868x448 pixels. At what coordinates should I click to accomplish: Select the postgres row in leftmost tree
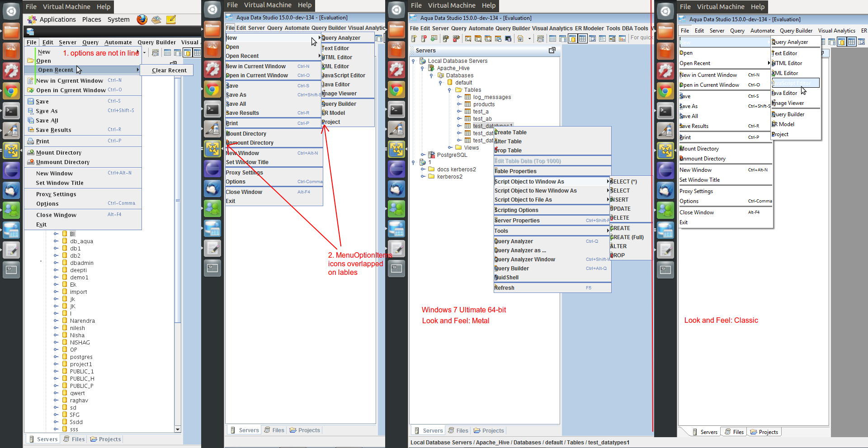[81, 357]
